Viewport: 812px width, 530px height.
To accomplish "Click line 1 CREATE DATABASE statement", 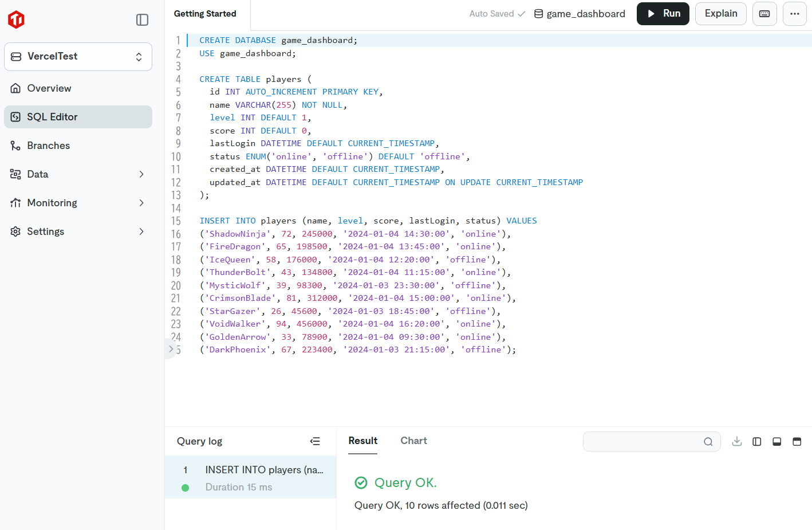I will point(278,40).
